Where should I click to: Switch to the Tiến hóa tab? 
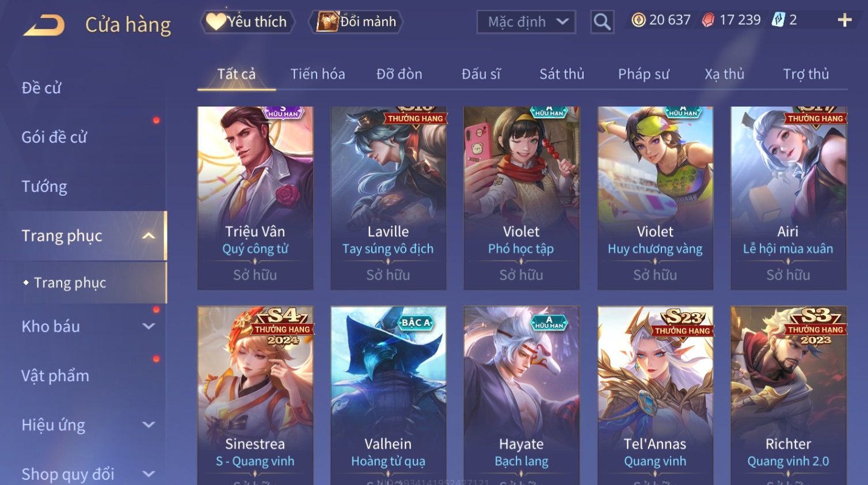pyautogui.click(x=318, y=74)
